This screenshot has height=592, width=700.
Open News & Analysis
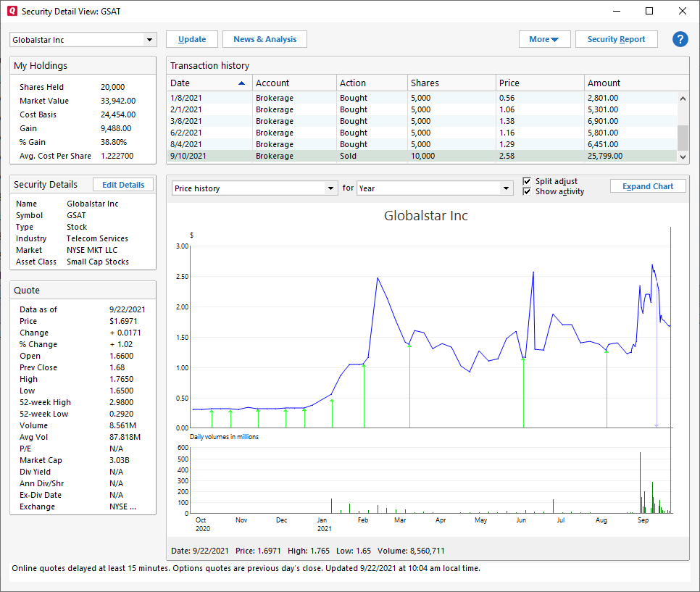264,39
